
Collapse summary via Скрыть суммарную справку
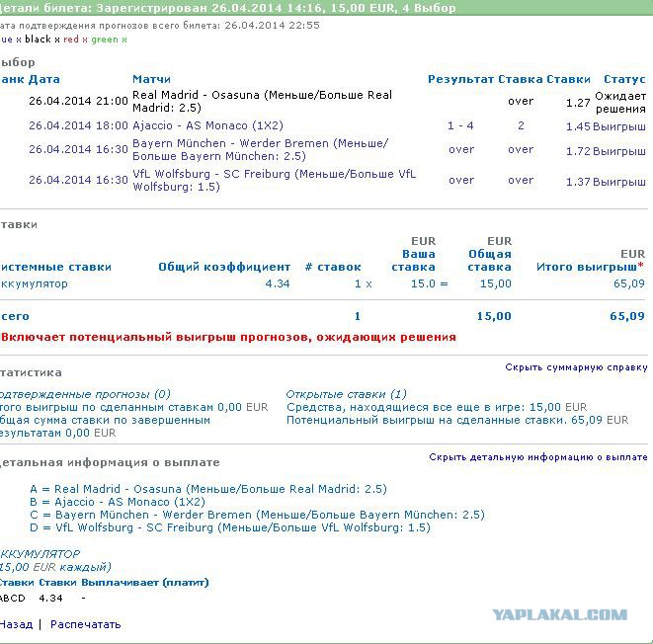[576, 367]
